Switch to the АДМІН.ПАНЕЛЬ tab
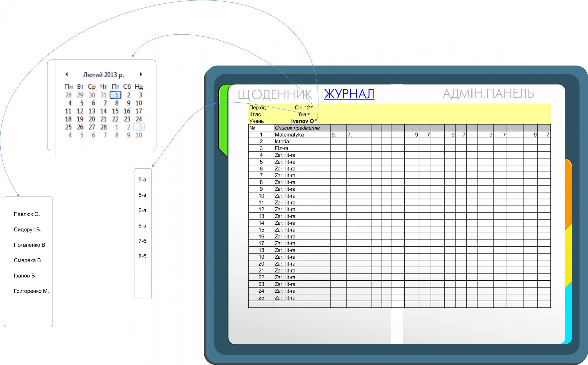 (488, 94)
